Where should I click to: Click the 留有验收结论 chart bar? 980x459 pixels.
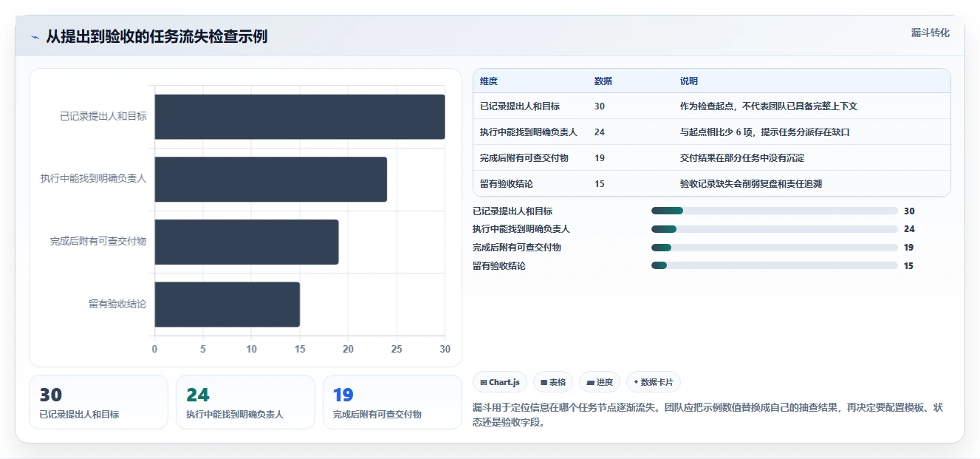[227, 304]
